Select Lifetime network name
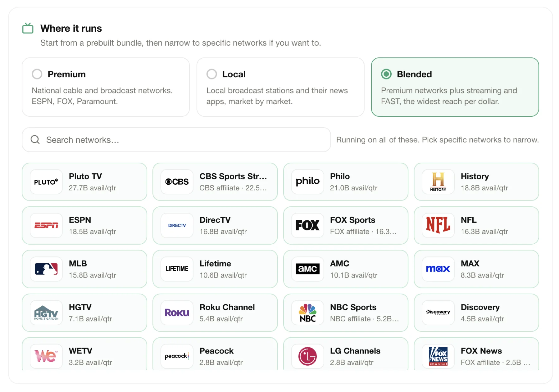Image resolution: width=559 pixels, height=392 pixels. 215,264
